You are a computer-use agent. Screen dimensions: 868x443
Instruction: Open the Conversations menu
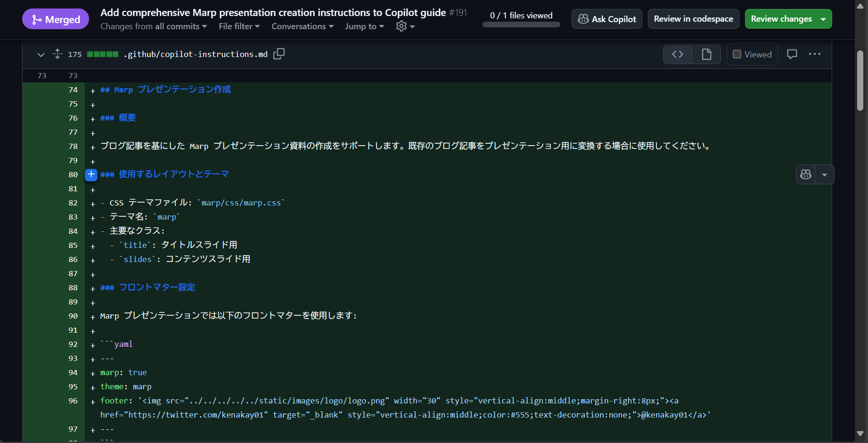(x=303, y=26)
